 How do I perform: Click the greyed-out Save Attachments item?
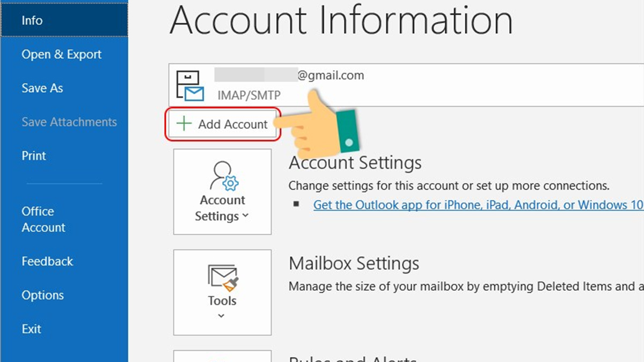pyautogui.click(x=69, y=122)
